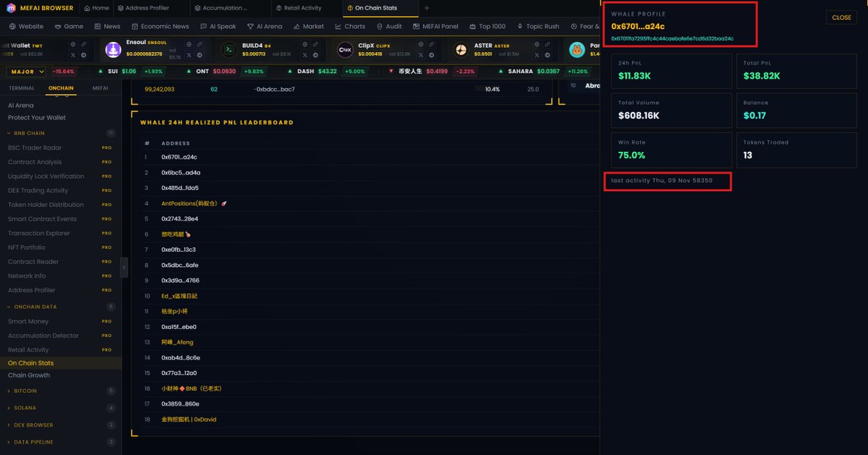Open the MAJOR ticker category dropdown
Screen dimensions: 868x455
(27, 72)
